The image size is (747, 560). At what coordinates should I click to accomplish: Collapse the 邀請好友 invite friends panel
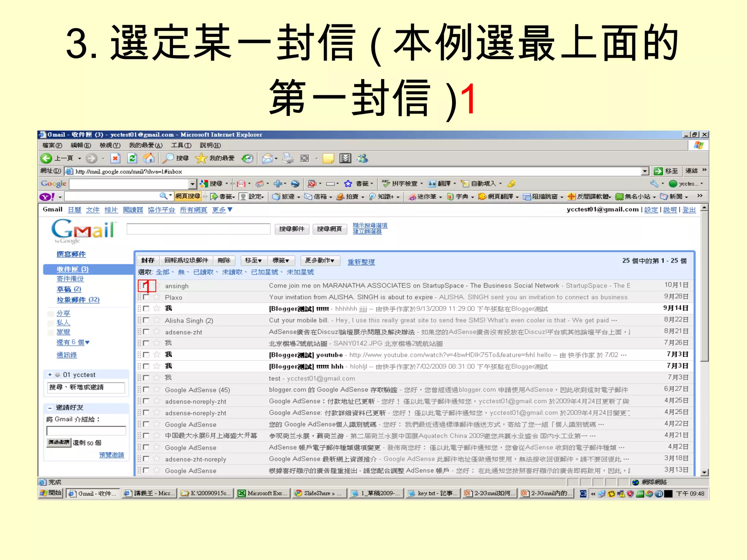(50, 408)
